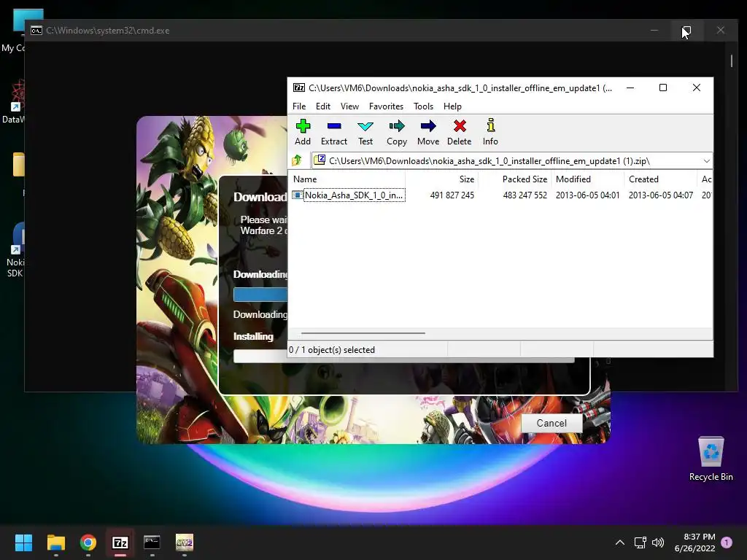Switch to Garden Warfare 2 installer taskbar icon
The height and width of the screenshot is (560, 747).
(185, 542)
